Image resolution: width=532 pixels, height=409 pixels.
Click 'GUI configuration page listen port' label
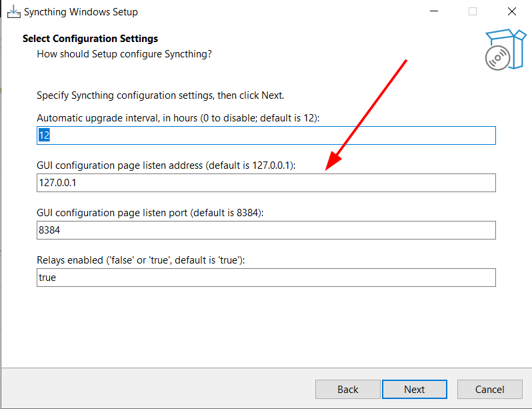coord(150,213)
